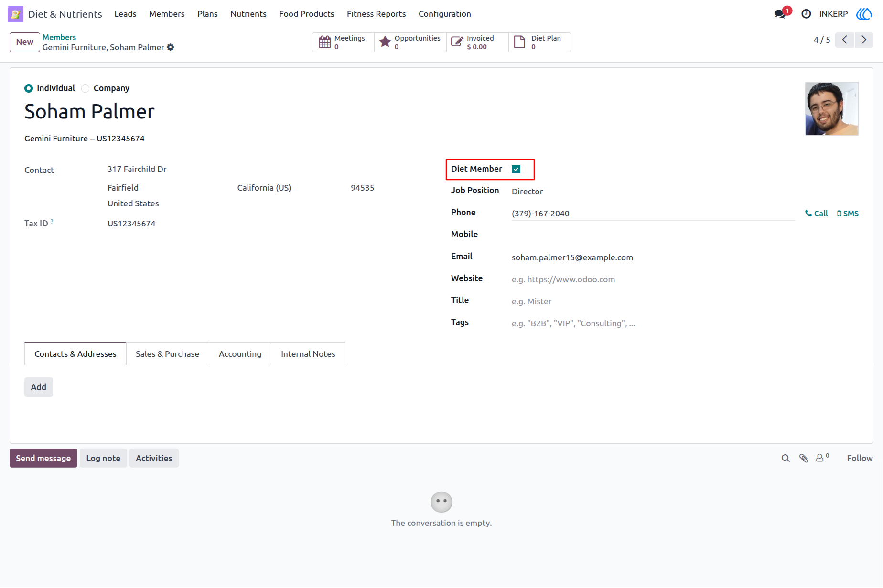Viewport: 883px width, 588px height.
Task: Click the New record button
Action: click(x=25, y=42)
